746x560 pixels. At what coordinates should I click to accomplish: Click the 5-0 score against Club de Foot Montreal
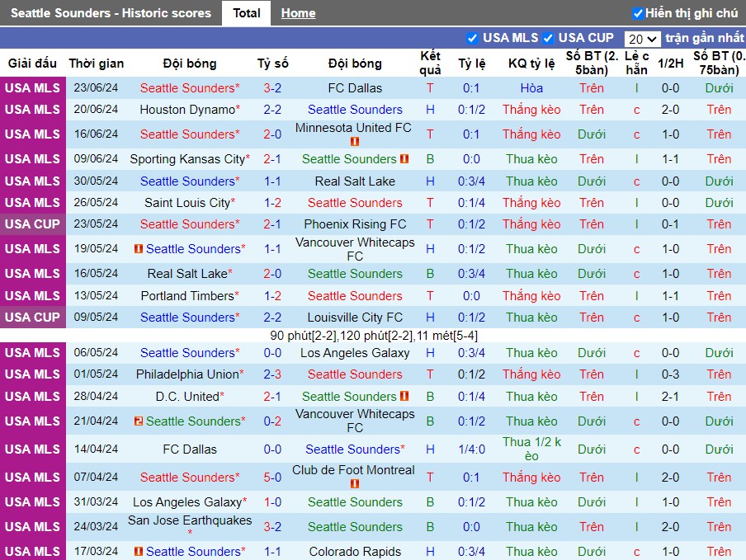tap(272, 478)
